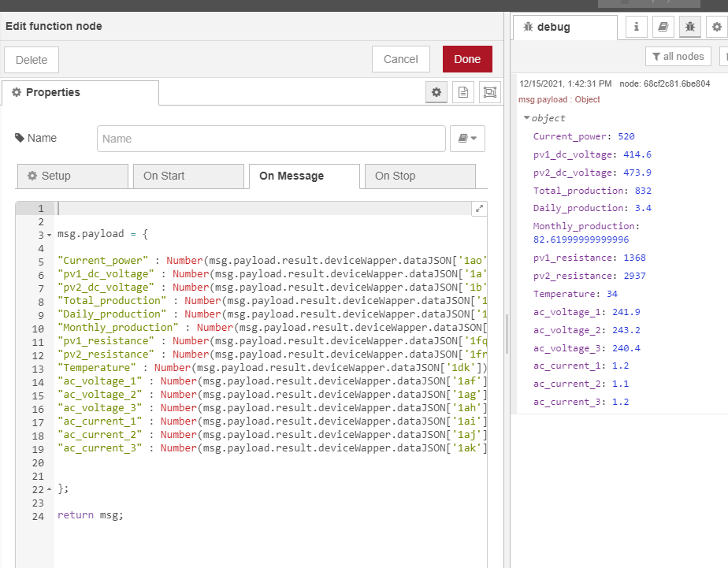Viewport: 728px width, 568px height.
Task: Expand code editor to full screen
Action: pyautogui.click(x=479, y=209)
